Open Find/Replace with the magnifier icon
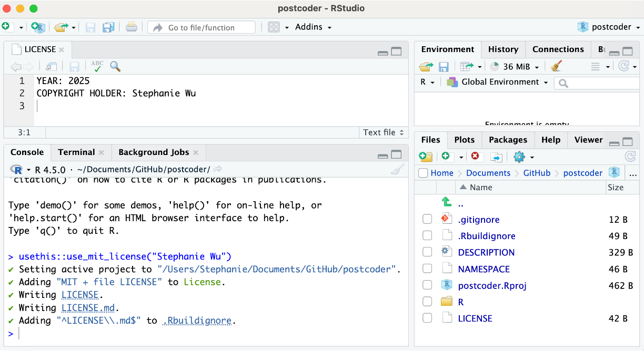644x351 pixels. click(115, 66)
